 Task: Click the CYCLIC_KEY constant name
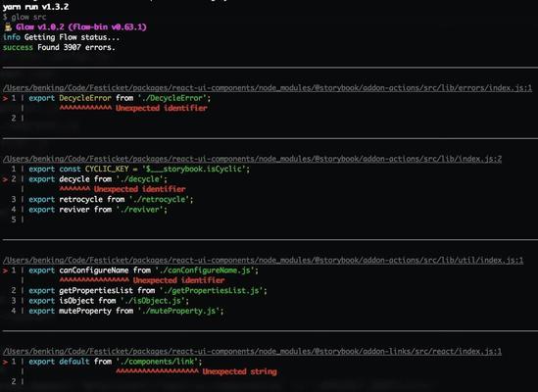pyautogui.click(x=107, y=169)
